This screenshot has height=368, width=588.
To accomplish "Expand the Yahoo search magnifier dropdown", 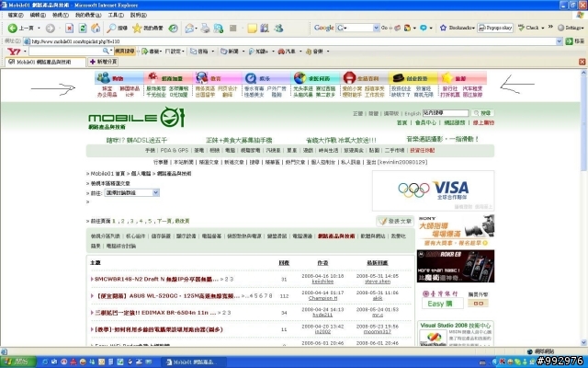I will [x=111, y=51].
